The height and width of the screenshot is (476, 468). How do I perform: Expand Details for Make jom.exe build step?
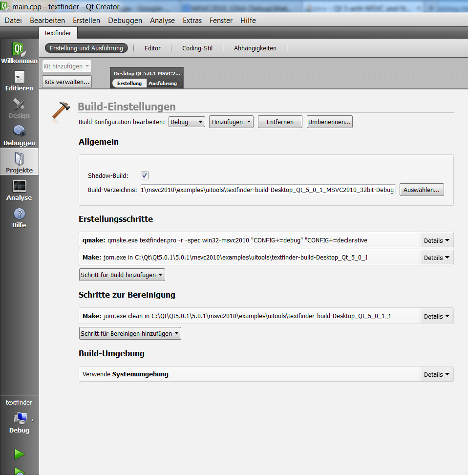point(436,258)
